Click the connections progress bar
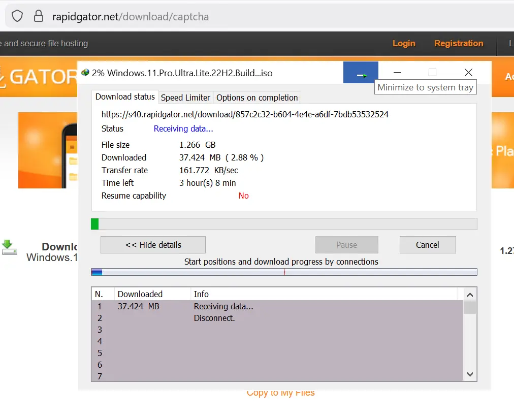Image resolution: width=514 pixels, height=420 pixels. (x=284, y=272)
